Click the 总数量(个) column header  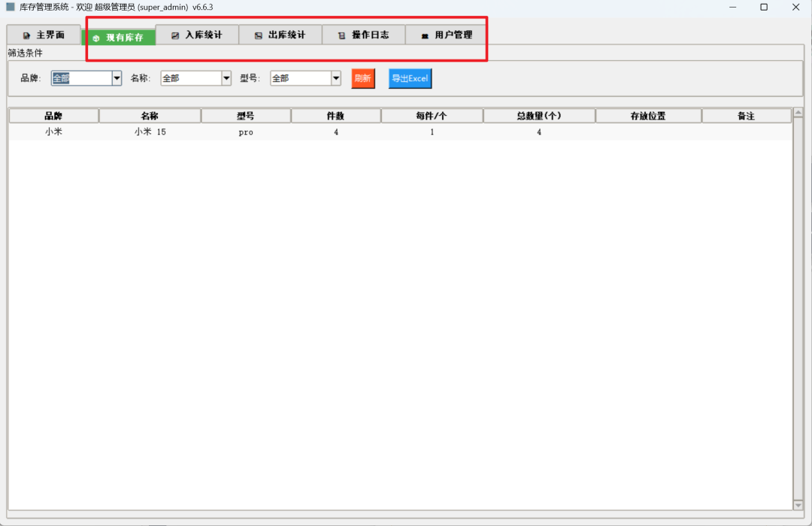tap(539, 115)
